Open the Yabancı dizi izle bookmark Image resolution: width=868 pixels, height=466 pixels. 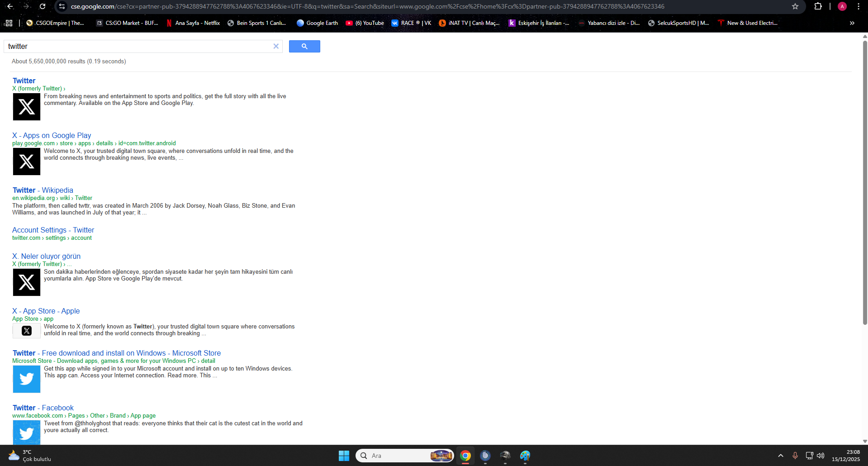(609, 23)
